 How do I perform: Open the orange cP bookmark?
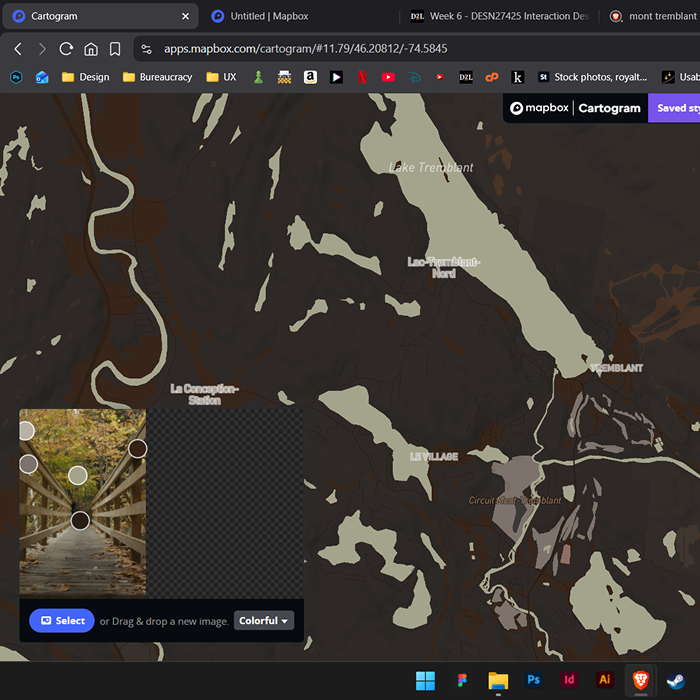[x=492, y=77]
